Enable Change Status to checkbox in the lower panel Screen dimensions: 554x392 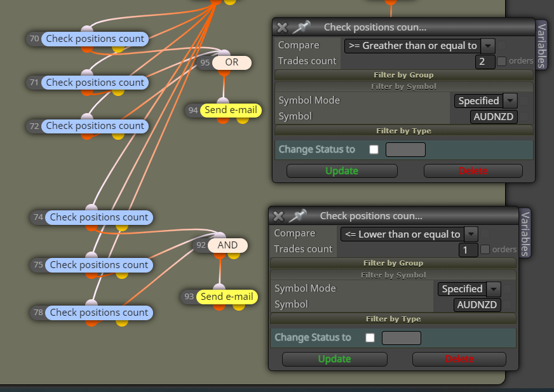(x=370, y=338)
